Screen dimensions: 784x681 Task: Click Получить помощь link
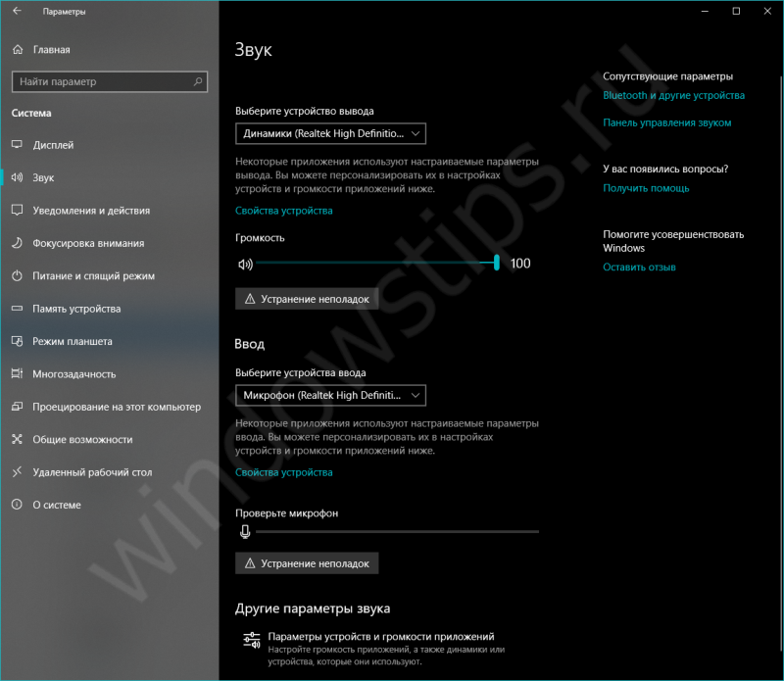pos(646,188)
